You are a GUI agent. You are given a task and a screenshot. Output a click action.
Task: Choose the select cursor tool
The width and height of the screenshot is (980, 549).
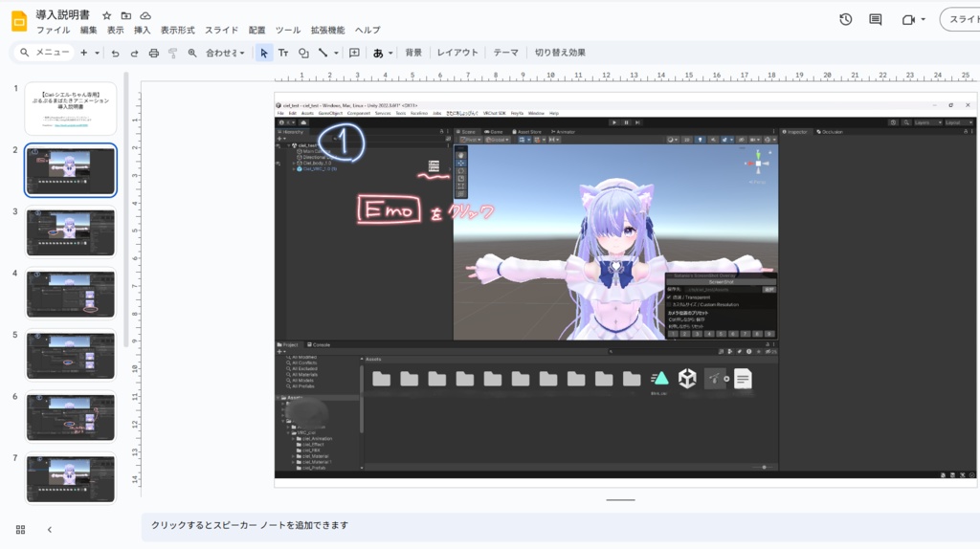pos(264,54)
